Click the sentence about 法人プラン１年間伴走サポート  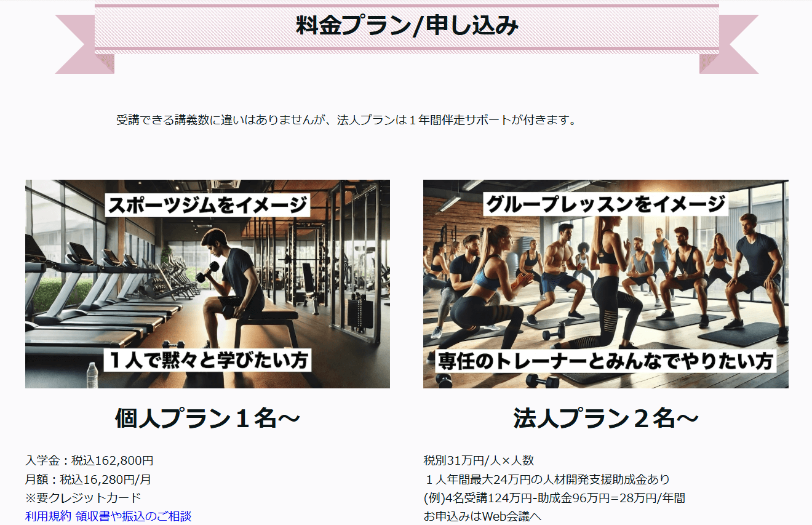(x=348, y=120)
